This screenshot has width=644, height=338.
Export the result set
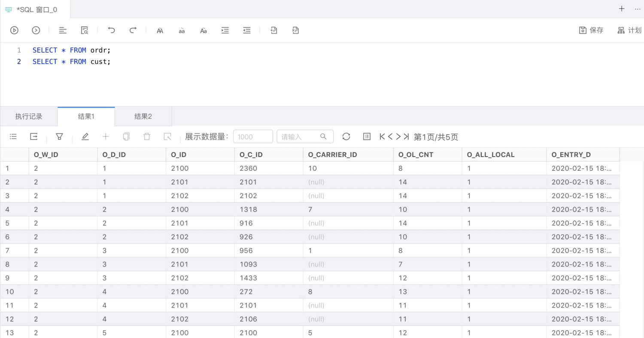tap(34, 136)
